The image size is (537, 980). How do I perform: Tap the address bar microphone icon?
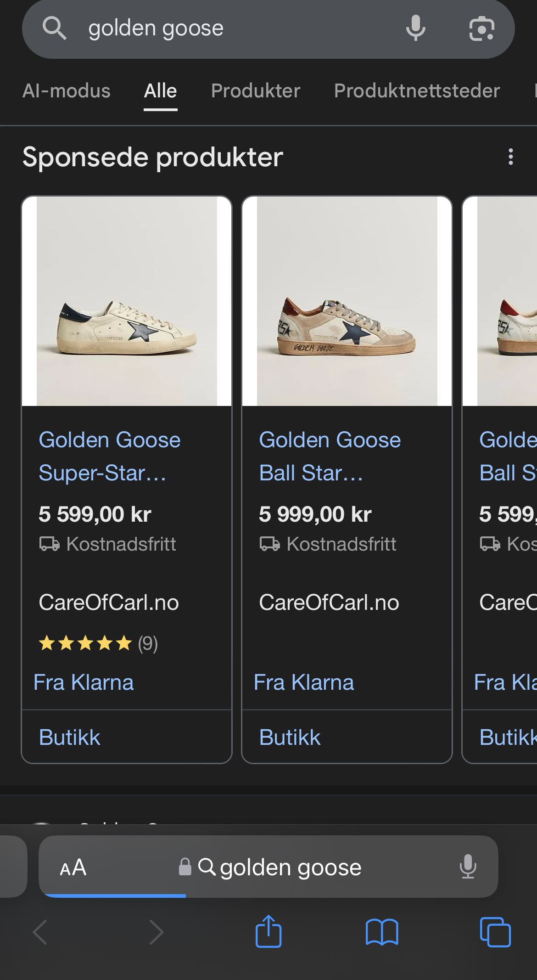coord(468,867)
